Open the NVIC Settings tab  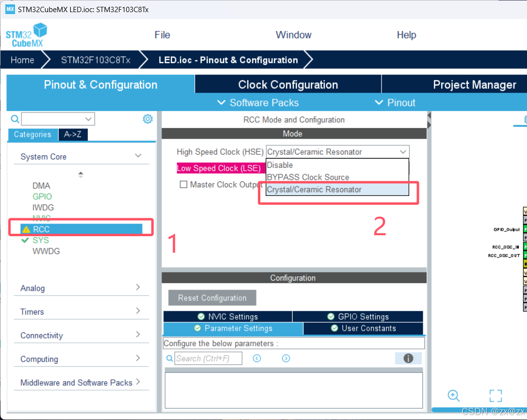point(227,317)
